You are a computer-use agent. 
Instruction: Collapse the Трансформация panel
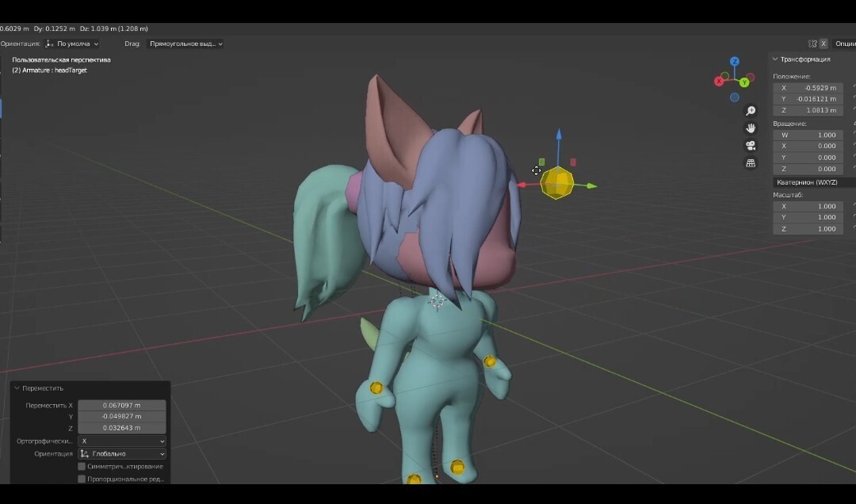(775, 59)
